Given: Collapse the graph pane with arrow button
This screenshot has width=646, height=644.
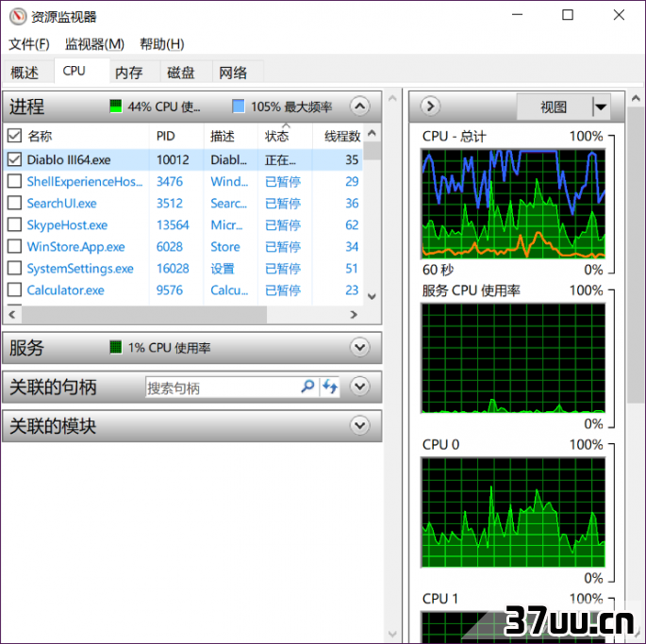Looking at the screenshot, I should [x=430, y=107].
